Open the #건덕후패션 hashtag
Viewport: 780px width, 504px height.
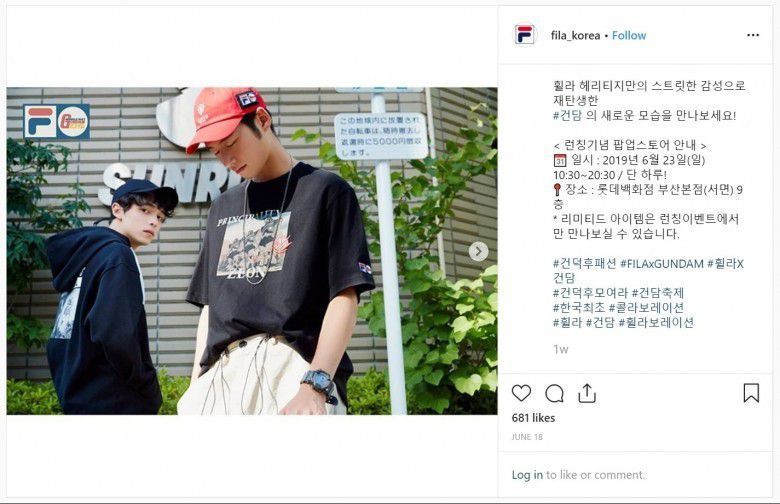(585, 264)
